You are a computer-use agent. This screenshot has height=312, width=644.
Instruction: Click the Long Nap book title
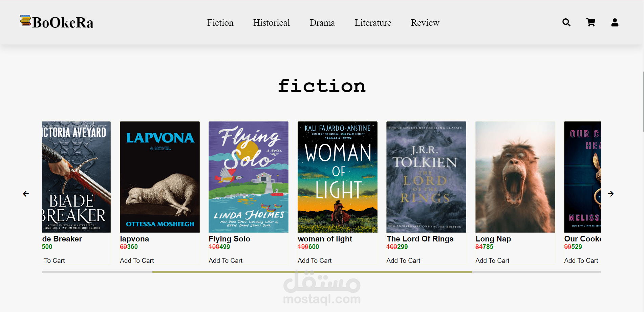pos(493,239)
